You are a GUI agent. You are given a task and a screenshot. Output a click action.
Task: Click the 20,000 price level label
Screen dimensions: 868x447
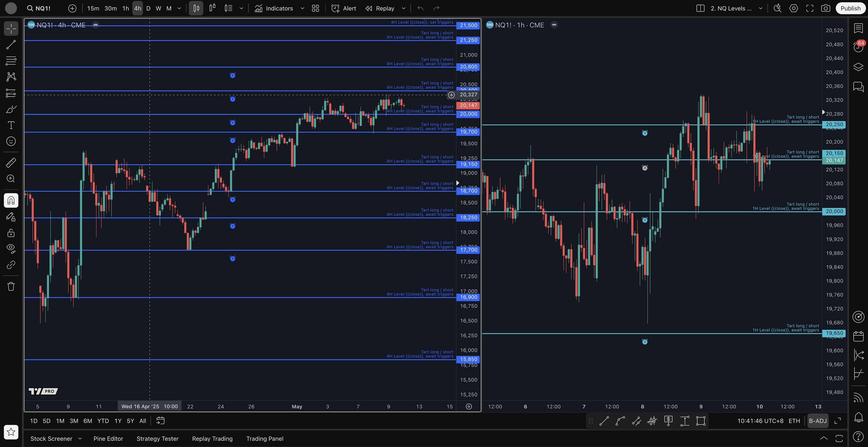(468, 114)
